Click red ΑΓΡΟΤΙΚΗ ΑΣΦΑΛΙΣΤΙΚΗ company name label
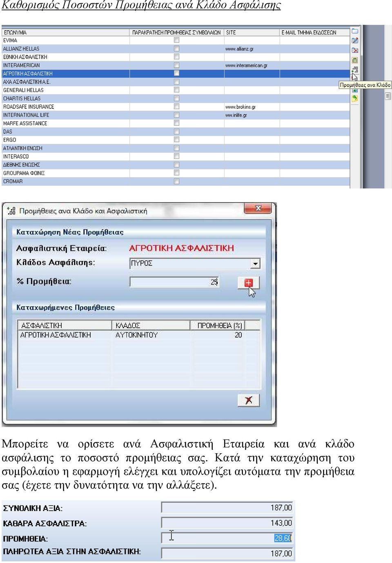The image size is (392, 563). (x=181, y=248)
